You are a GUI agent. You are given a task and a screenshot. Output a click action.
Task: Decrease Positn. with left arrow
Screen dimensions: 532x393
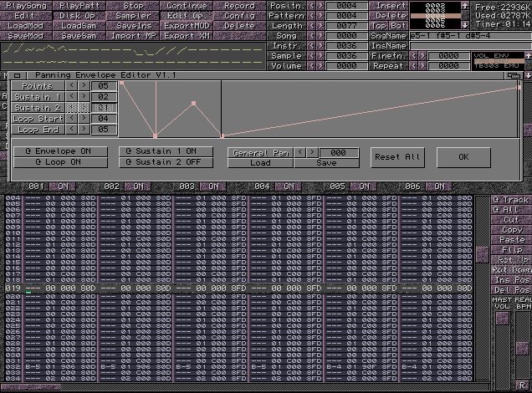tap(311, 5)
